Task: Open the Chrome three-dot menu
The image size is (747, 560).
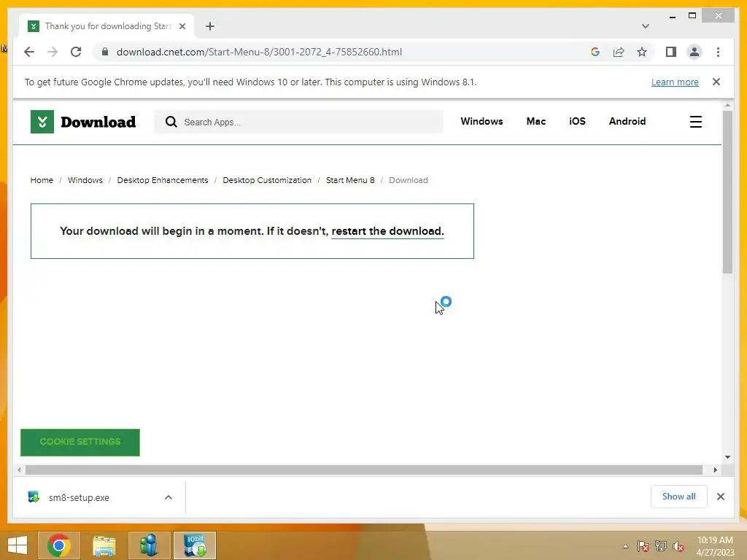Action: point(718,52)
